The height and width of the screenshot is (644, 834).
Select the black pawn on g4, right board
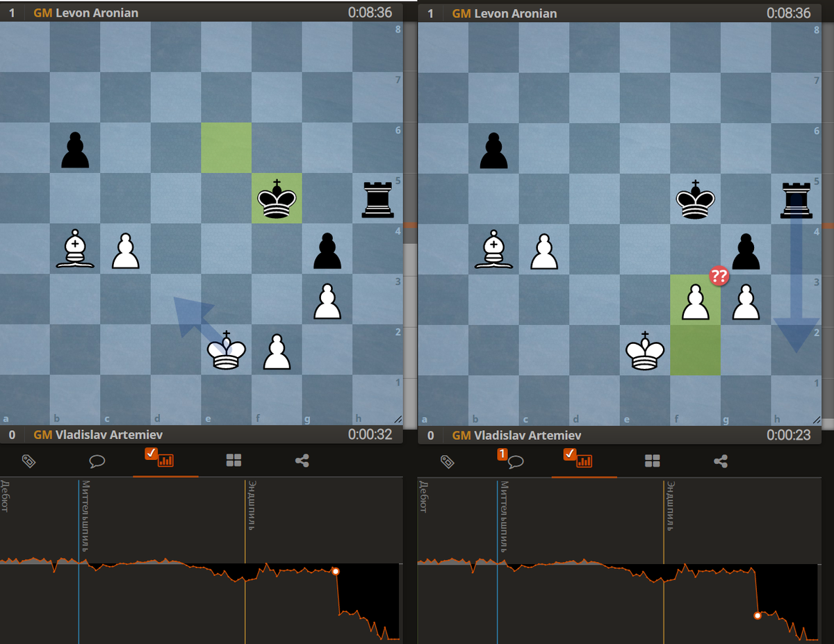745,251
